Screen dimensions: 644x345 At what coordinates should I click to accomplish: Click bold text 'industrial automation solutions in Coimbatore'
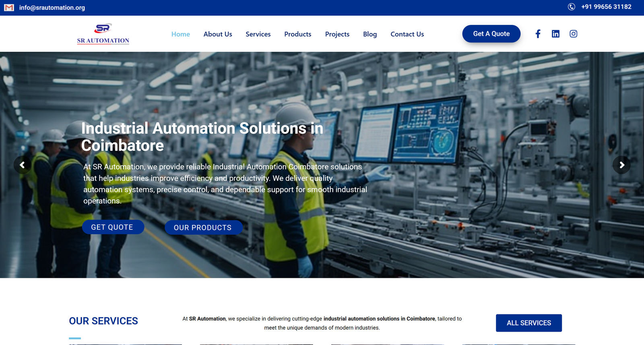(379, 318)
